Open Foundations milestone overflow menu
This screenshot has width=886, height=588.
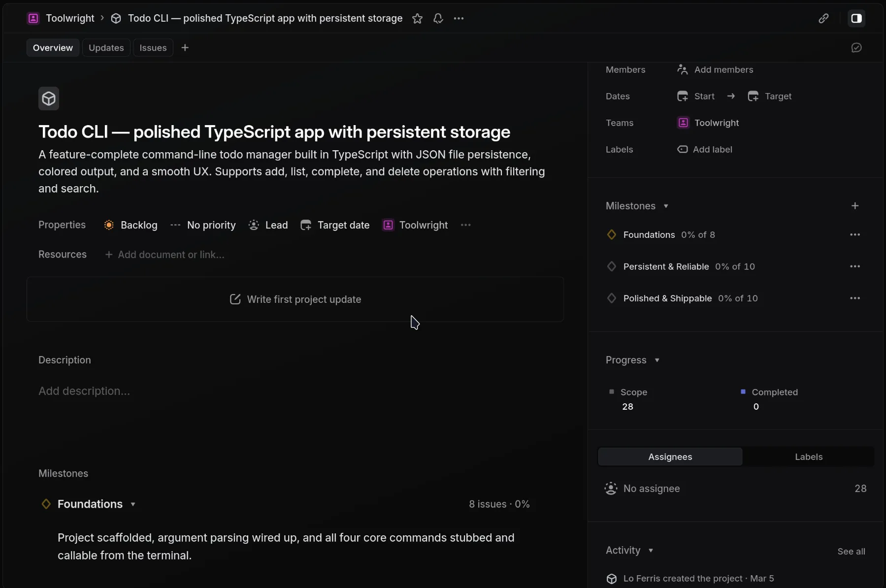(x=855, y=235)
